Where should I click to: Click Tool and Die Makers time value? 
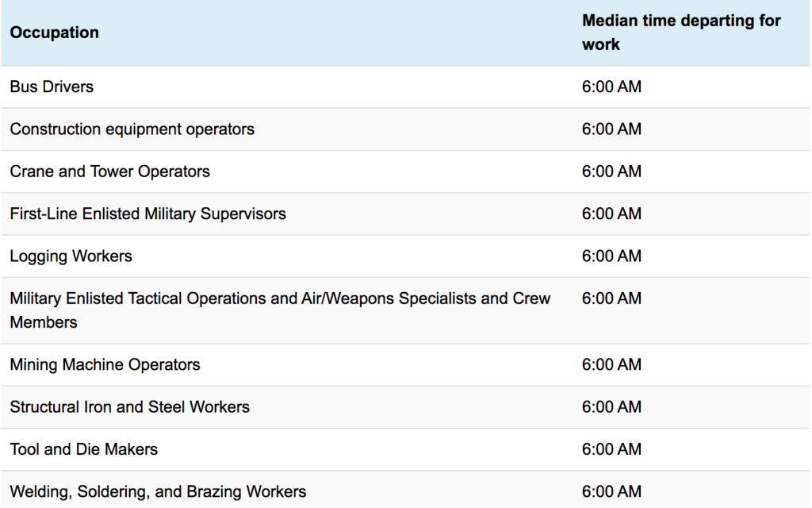pyautogui.click(x=611, y=449)
